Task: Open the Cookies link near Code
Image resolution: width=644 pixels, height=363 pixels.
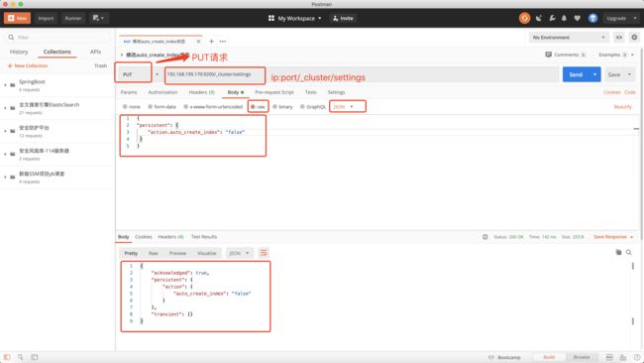Action: (x=612, y=92)
